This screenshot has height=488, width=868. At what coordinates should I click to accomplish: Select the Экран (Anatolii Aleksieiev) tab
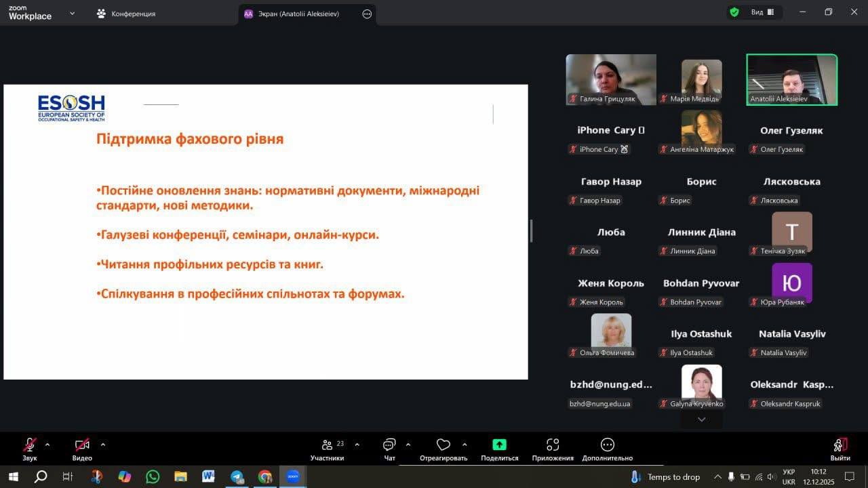pos(298,14)
